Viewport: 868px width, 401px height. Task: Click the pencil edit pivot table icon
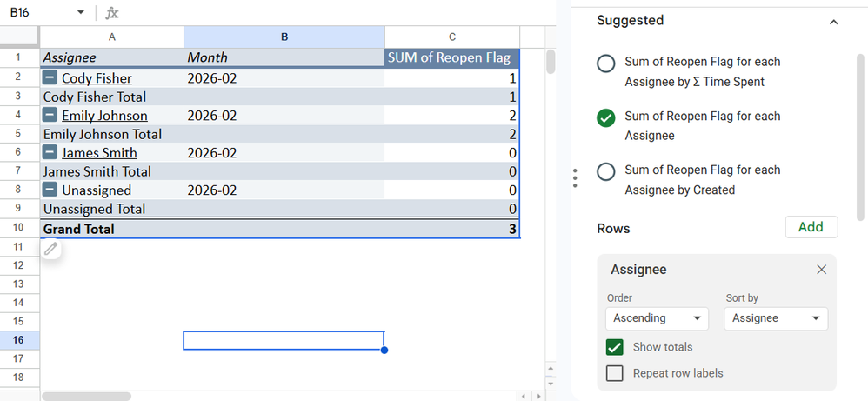(x=51, y=250)
